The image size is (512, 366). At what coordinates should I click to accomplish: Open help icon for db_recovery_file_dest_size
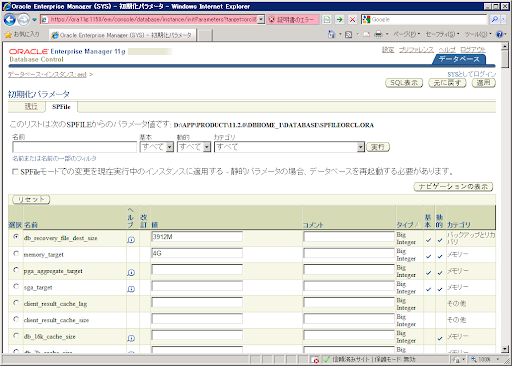coord(131,240)
